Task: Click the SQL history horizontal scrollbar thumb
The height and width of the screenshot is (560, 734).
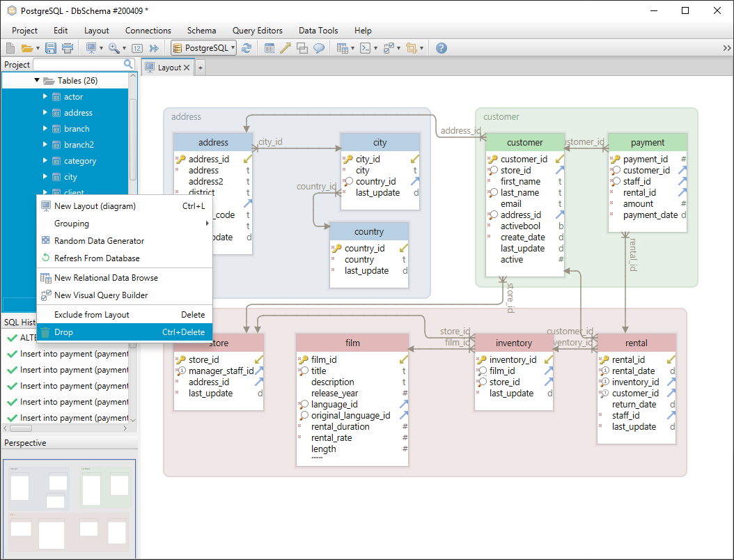Action: coord(21,428)
